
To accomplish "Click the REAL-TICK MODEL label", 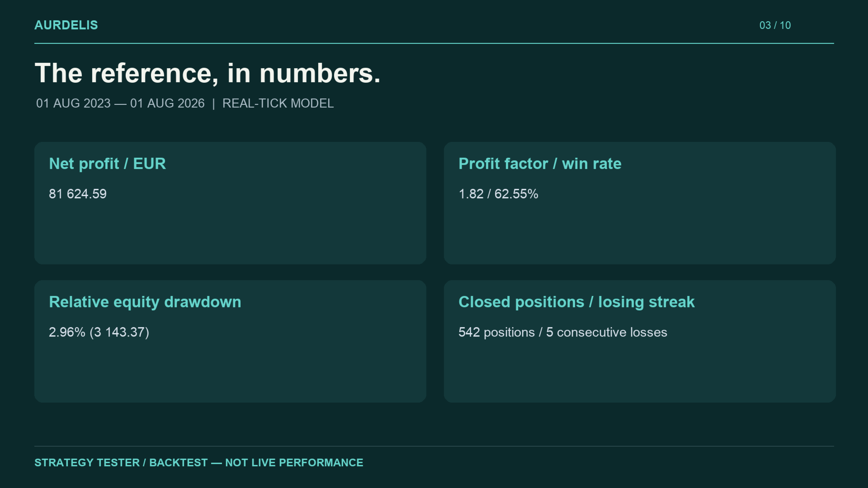I will pos(278,103).
